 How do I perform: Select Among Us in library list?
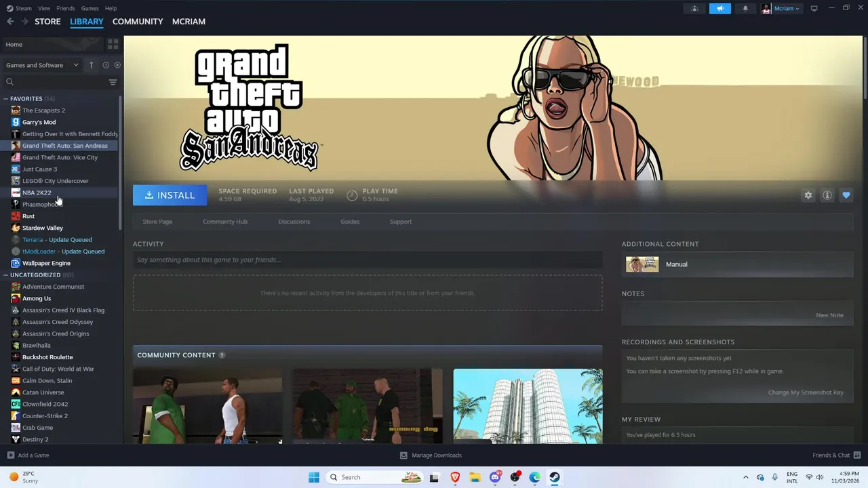click(37, 298)
